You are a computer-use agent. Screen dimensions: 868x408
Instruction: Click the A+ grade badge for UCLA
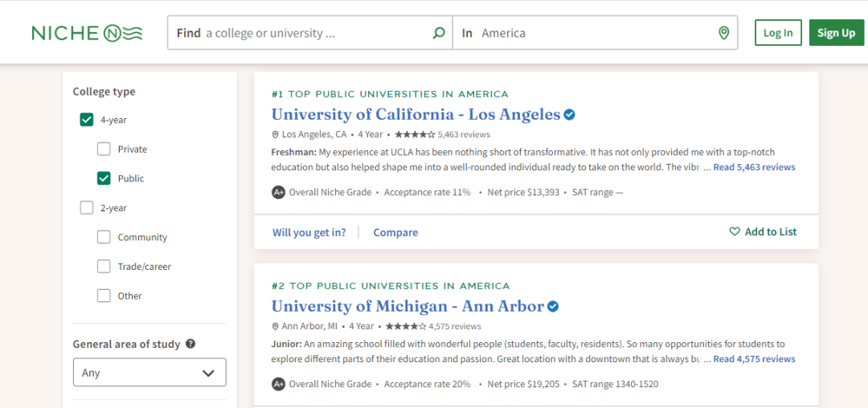click(278, 193)
